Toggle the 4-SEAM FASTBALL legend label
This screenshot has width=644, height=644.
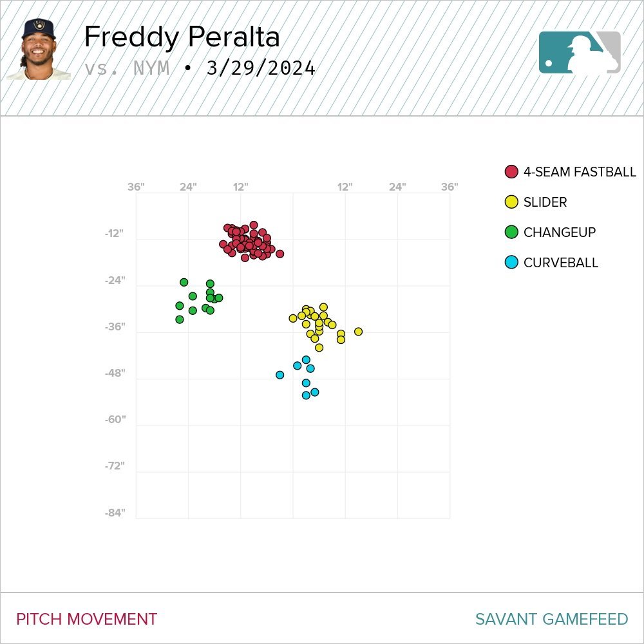[x=580, y=172]
